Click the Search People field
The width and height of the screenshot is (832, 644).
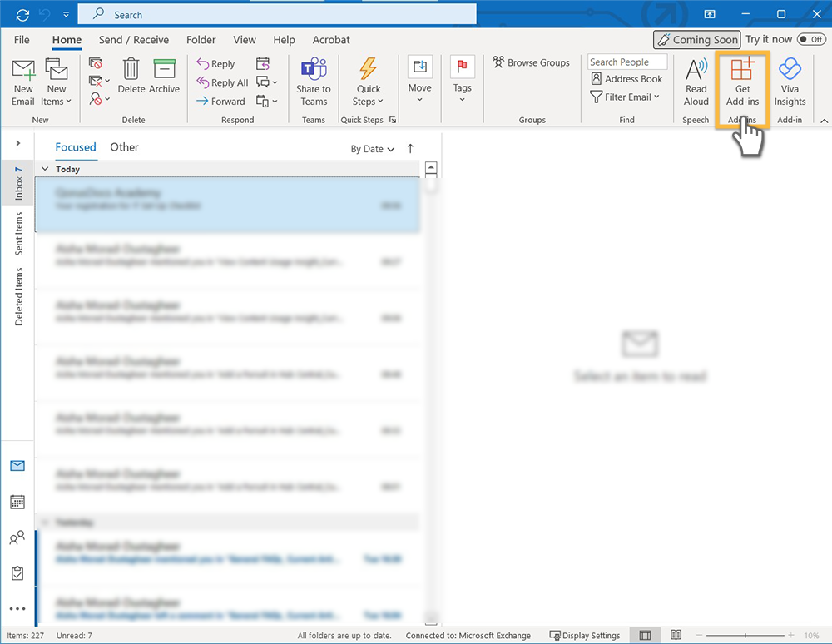pos(627,62)
